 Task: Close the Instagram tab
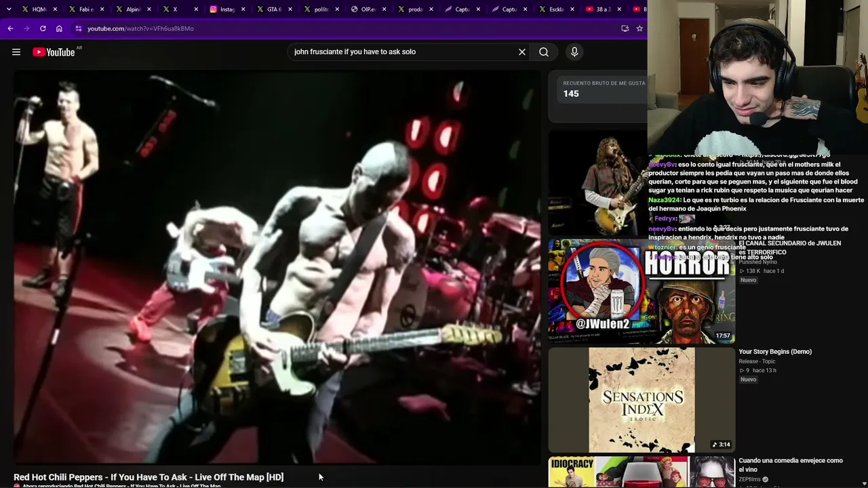243,9
